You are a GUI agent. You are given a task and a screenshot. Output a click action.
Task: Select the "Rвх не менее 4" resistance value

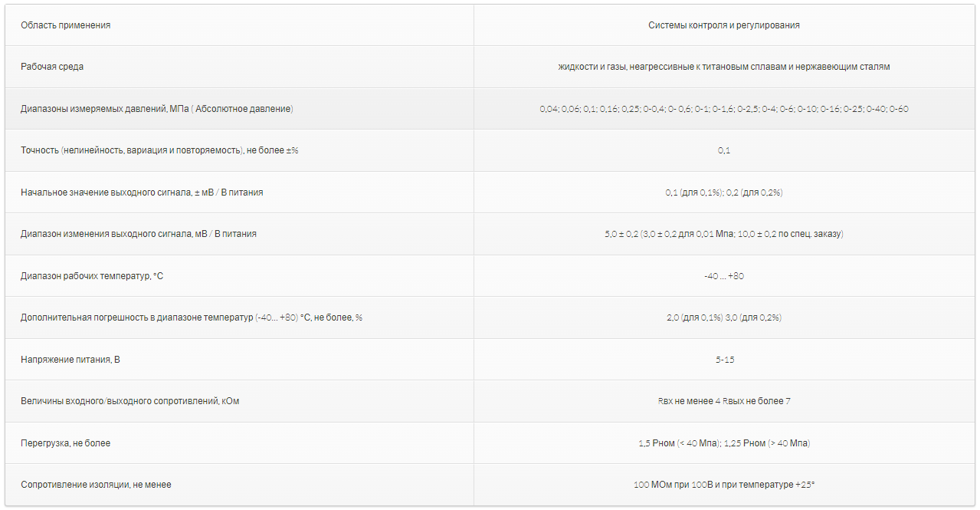723,401
